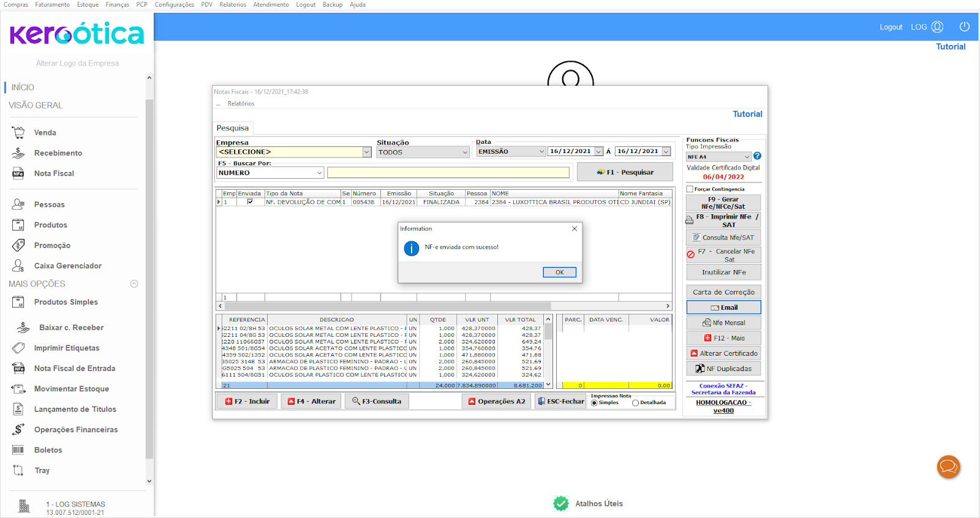Click the Tray integration icon

click(18, 470)
